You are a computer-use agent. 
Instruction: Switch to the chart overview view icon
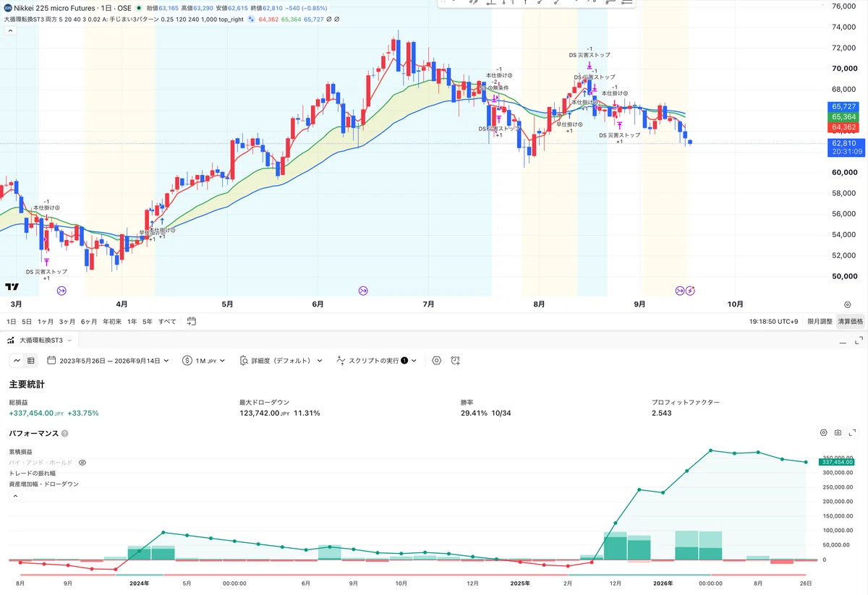(17, 360)
